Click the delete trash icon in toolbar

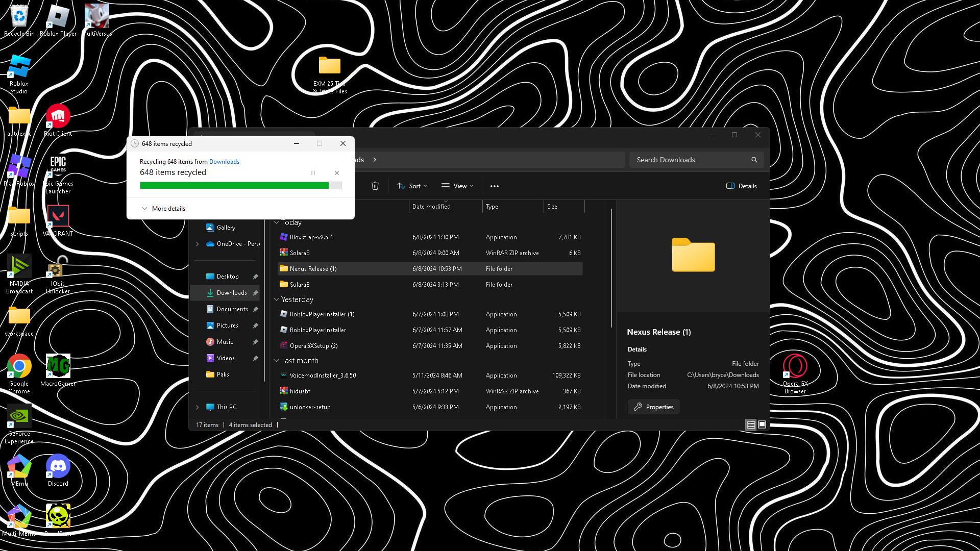[x=375, y=186]
